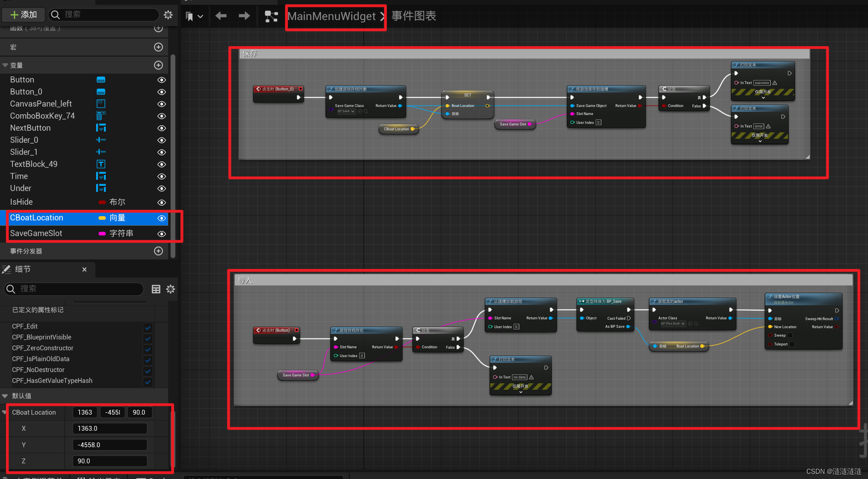Toggle the CPF_Edit checkbox
This screenshot has height=479, width=868.
click(148, 327)
